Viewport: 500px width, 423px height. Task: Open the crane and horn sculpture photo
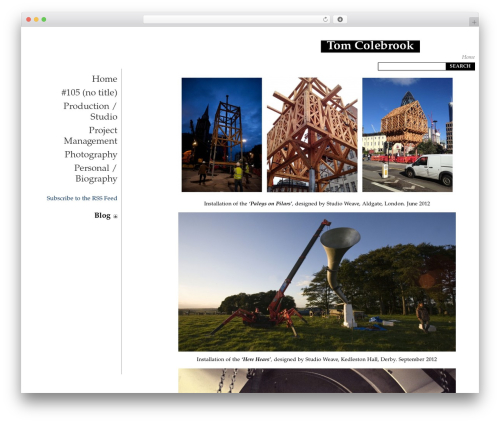[x=317, y=282]
